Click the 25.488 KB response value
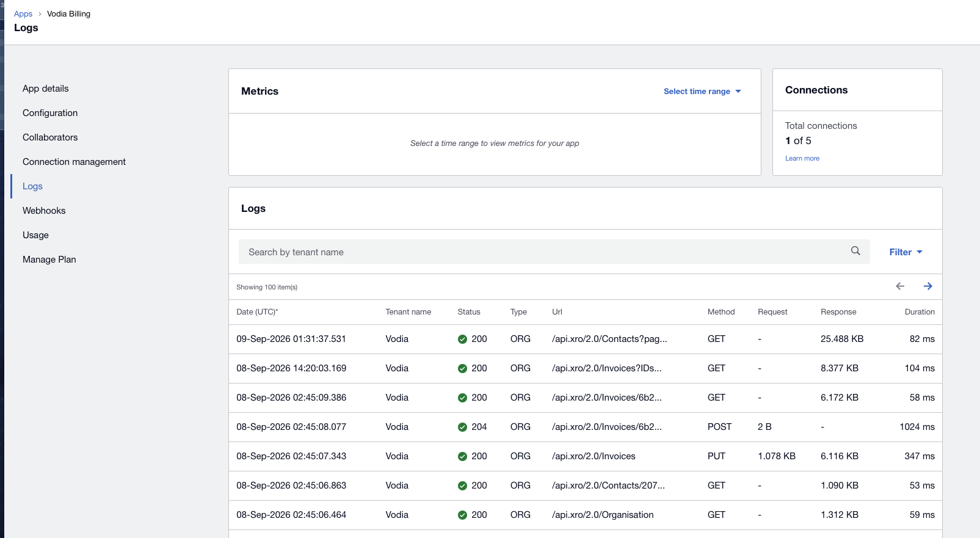Image resolution: width=980 pixels, height=538 pixels. [842, 339]
